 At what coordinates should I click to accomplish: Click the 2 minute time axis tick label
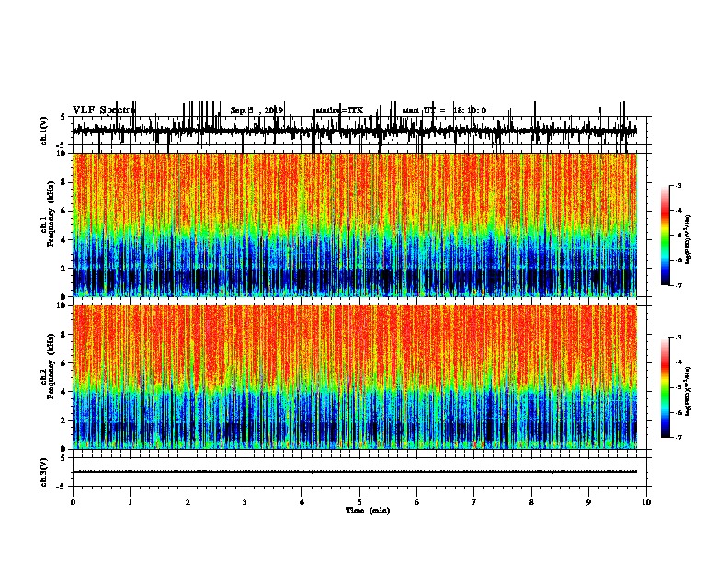[x=188, y=502]
